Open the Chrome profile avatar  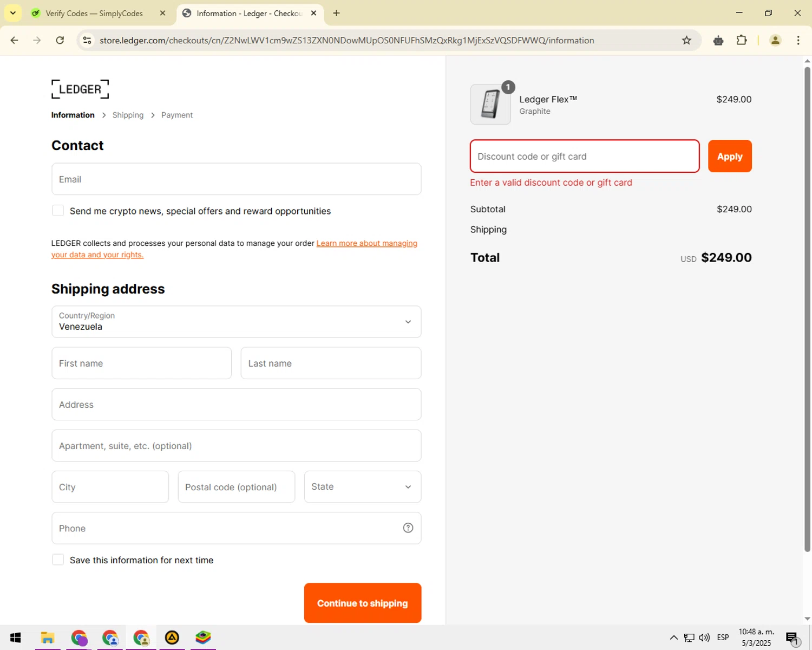775,40
